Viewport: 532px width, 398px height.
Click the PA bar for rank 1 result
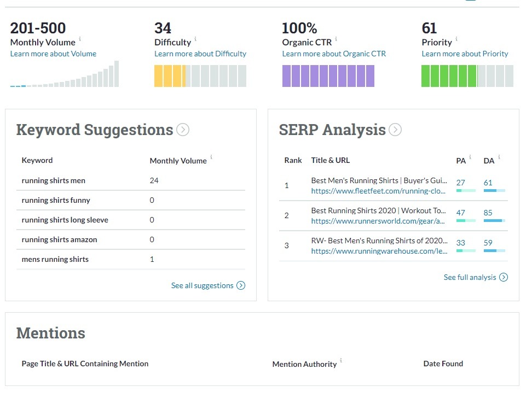(x=466, y=190)
